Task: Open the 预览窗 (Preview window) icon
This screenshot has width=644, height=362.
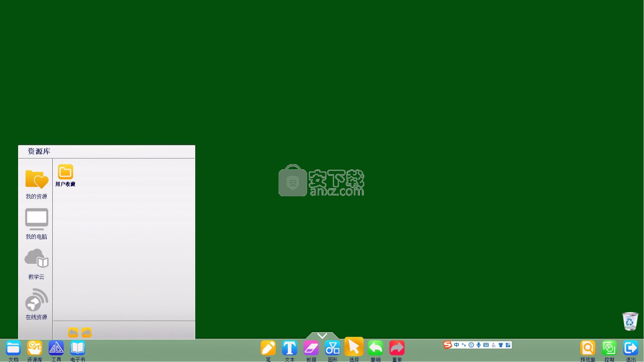Action: pos(588,348)
